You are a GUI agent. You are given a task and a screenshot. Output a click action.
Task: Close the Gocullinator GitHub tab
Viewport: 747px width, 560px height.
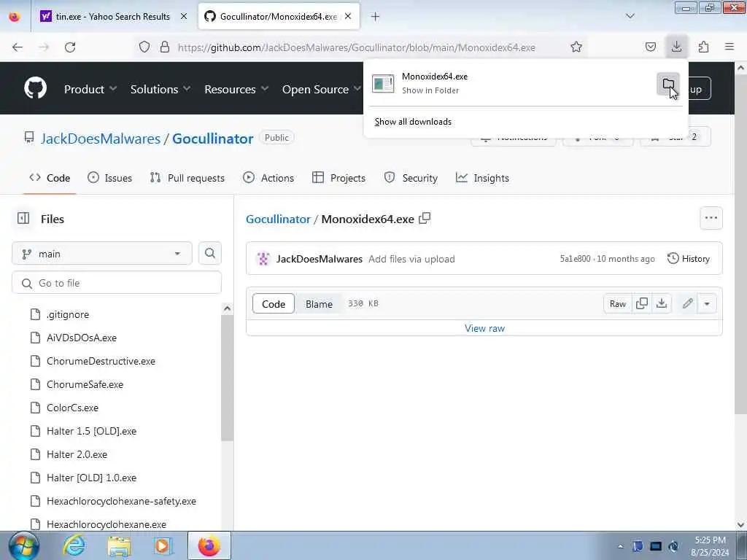(x=348, y=16)
